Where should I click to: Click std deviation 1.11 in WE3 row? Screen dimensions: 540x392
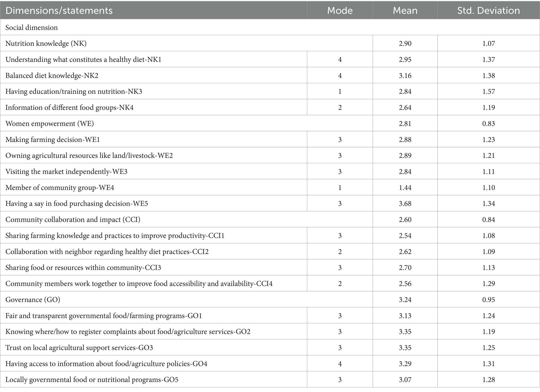[x=489, y=172]
